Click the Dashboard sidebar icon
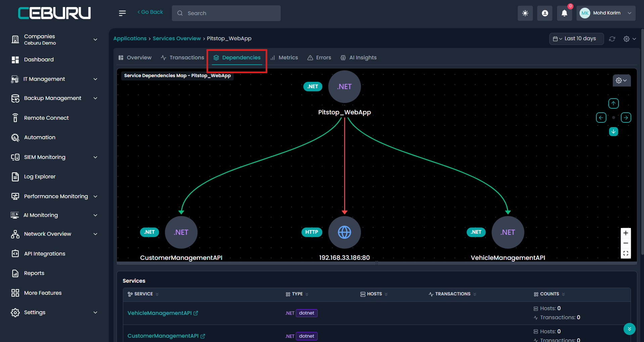 click(15, 60)
